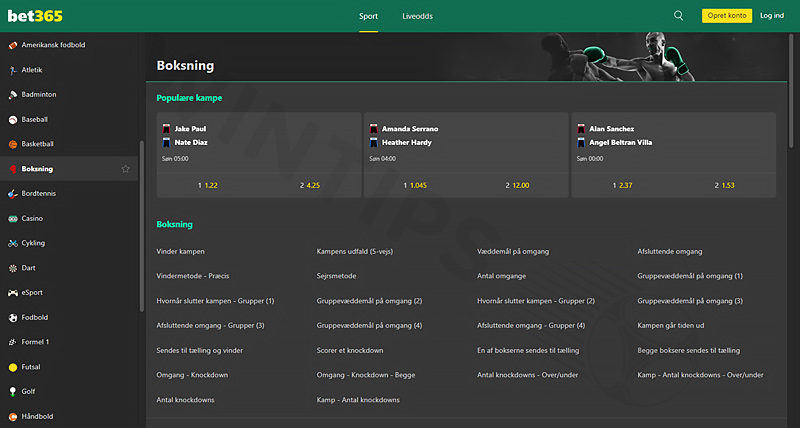800x428 pixels.
Task: Open Kamp - Antal knockdowns - Over/under
Action: coord(700,375)
